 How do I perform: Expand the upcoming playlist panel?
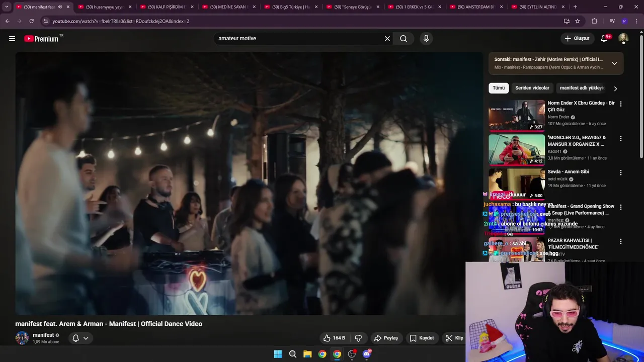[614, 63]
